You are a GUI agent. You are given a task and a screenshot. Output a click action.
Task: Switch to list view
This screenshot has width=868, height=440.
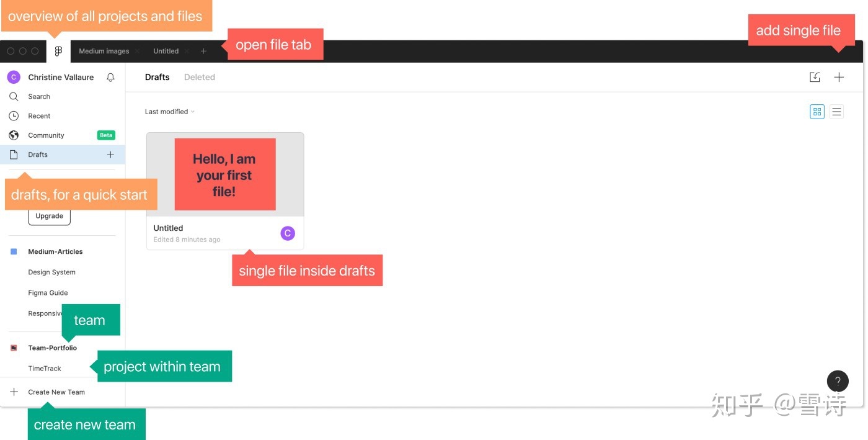click(836, 112)
